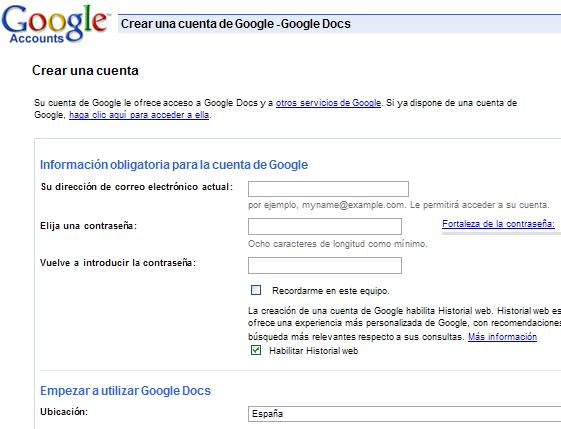Click the choose password field

tap(325, 226)
